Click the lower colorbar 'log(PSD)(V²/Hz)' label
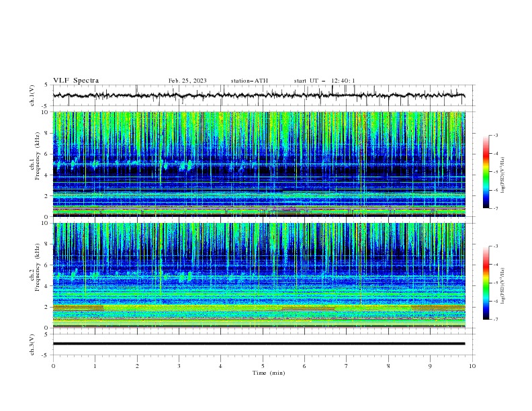 point(503,286)
